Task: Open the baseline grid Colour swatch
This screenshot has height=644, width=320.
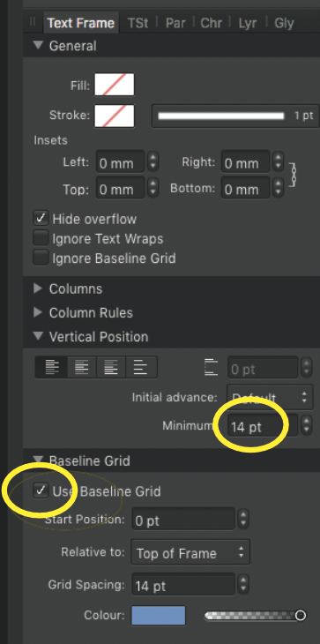Action: click(x=159, y=615)
